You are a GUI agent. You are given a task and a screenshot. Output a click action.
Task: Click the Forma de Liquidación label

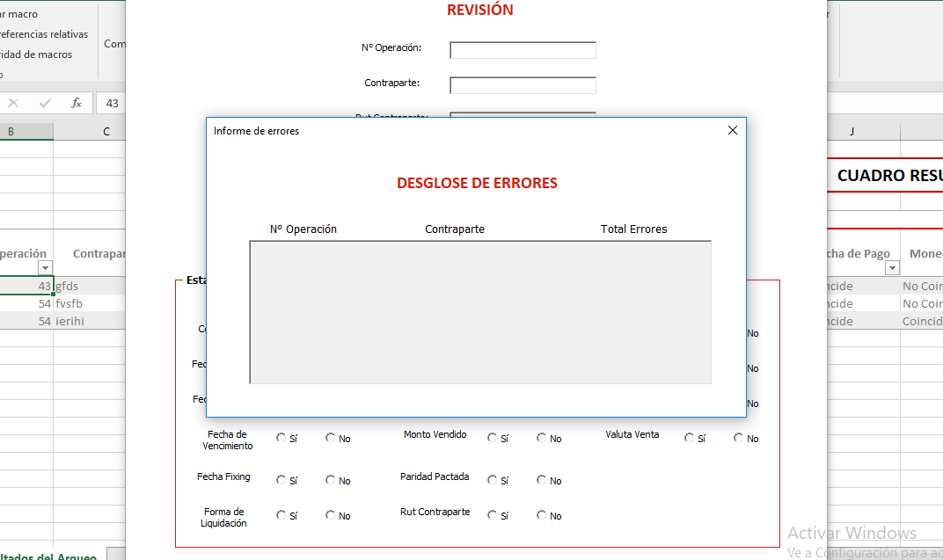pos(223,517)
